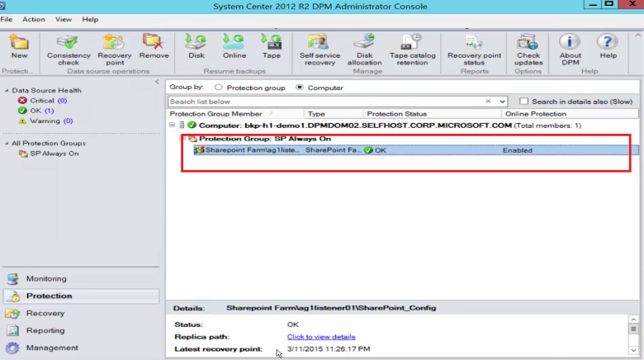
Task: Sort by Protection Status column header
Action: (x=433, y=114)
